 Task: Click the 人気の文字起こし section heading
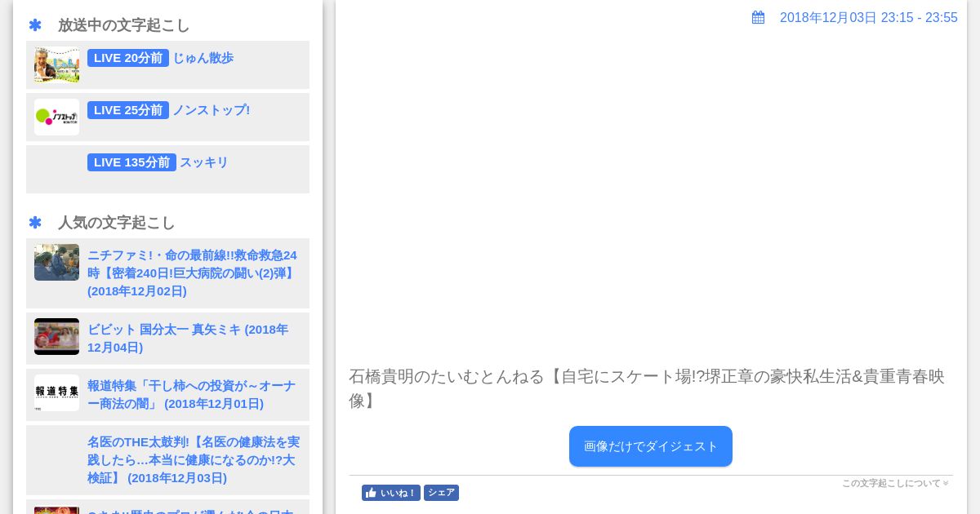[x=117, y=223]
